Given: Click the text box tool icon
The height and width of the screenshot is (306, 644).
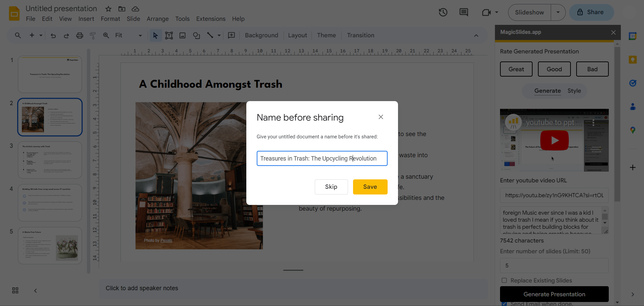Looking at the screenshot, I should click(169, 36).
